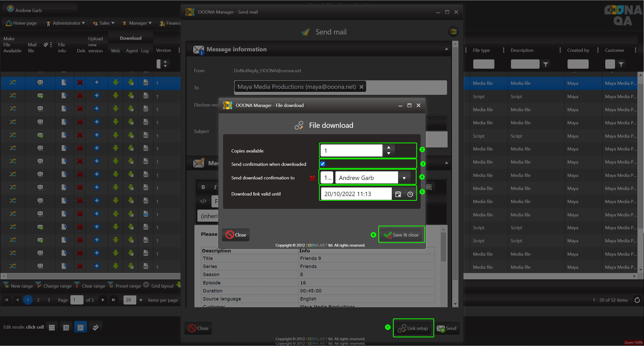Click Download link valid until date field
This screenshot has width=644, height=346.
pos(356,194)
